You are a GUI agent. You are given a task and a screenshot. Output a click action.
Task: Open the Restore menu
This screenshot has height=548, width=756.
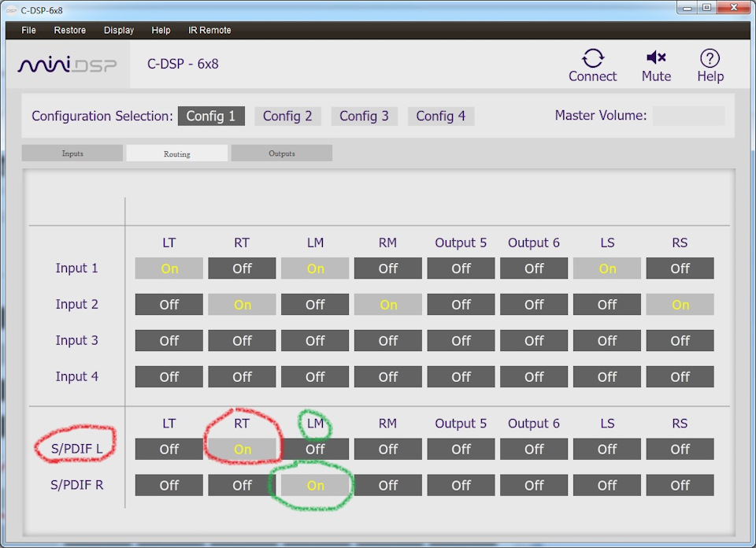pos(70,30)
